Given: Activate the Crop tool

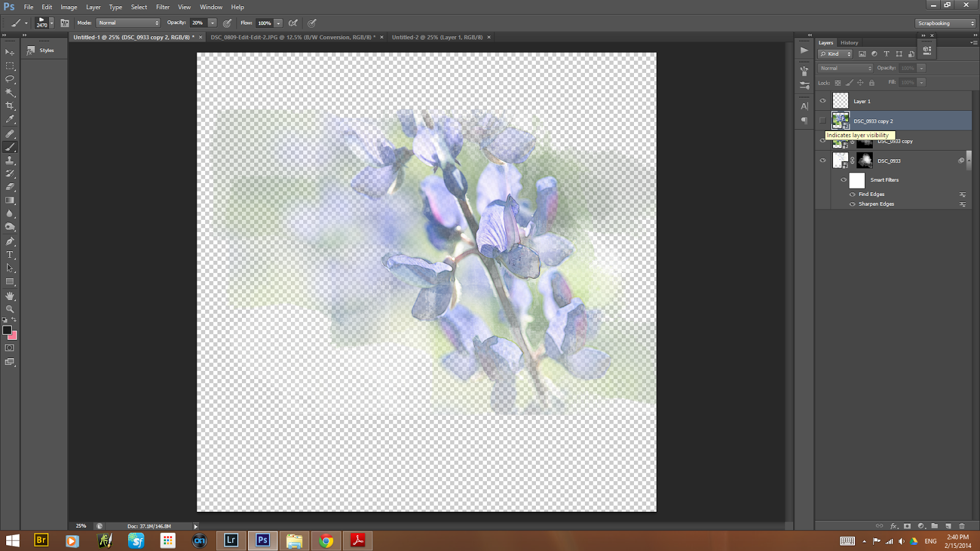Looking at the screenshot, I should [10, 107].
